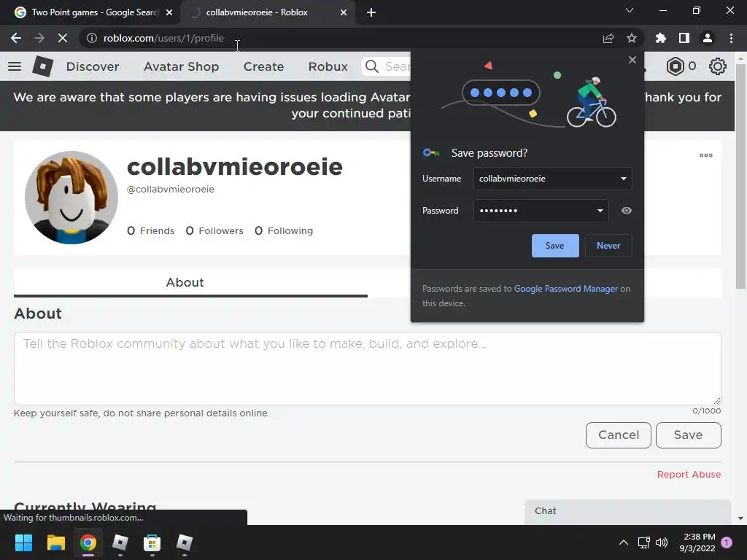Open taskbar volume control

pyautogui.click(x=662, y=542)
